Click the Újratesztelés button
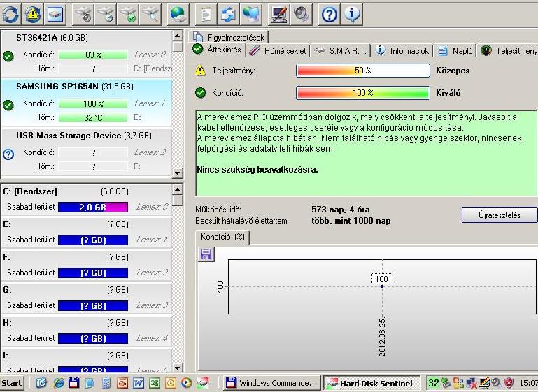538x392 pixels. pyautogui.click(x=500, y=215)
